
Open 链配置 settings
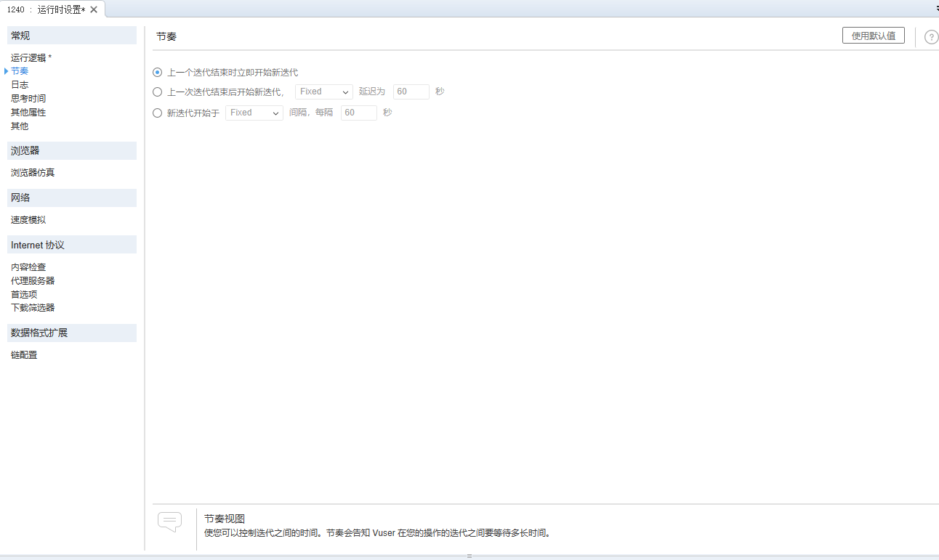click(x=24, y=355)
